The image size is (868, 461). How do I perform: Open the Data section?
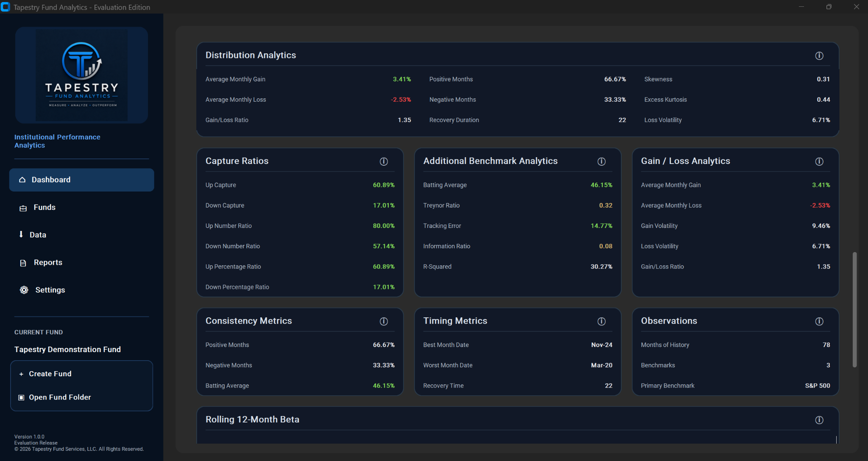click(x=81, y=235)
